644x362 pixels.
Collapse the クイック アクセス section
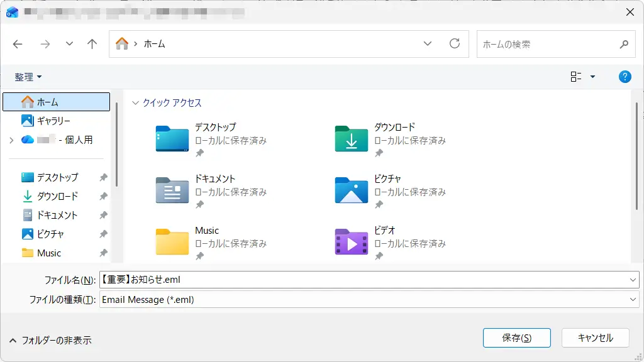[x=135, y=103]
